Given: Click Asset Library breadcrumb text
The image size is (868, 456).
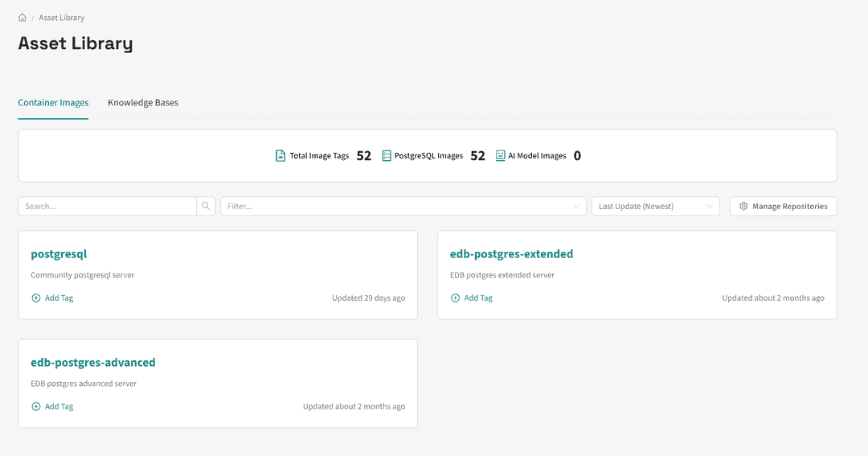Looking at the screenshot, I should click(61, 18).
